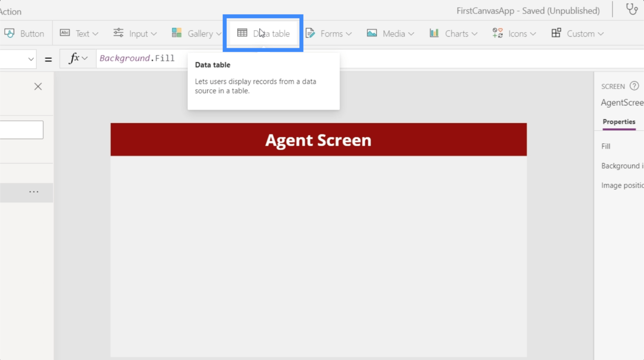Close the left tree view panel
644x360 pixels.
(x=38, y=87)
